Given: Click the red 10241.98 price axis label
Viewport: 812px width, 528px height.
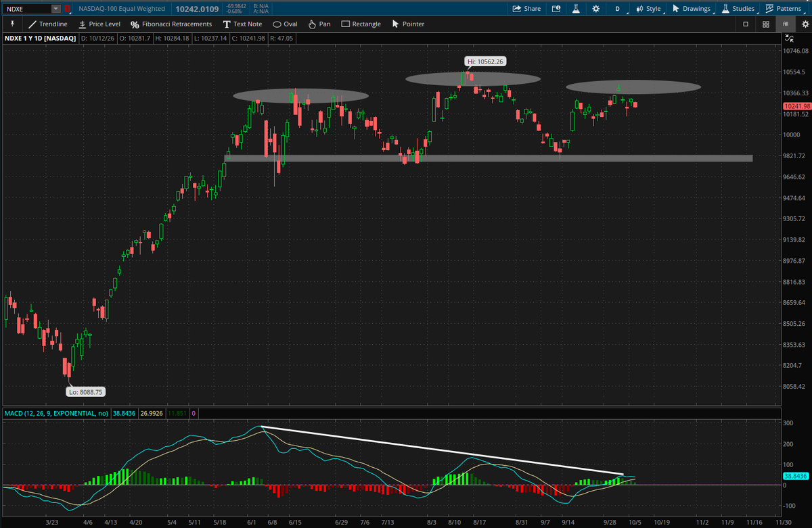Looking at the screenshot, I should click(796, 106).
